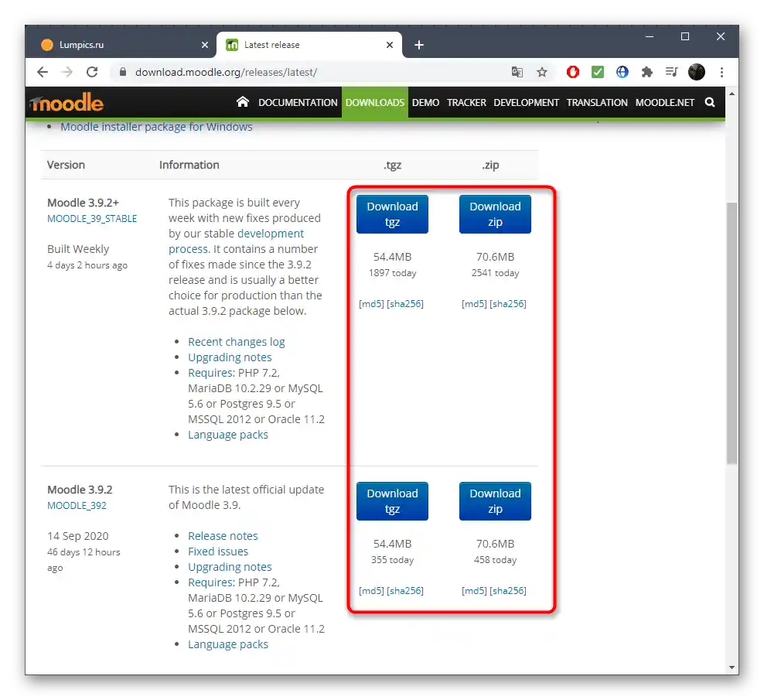Open the TRANSLATION menu item
This screenshot has height=700, width=764.
597,103
